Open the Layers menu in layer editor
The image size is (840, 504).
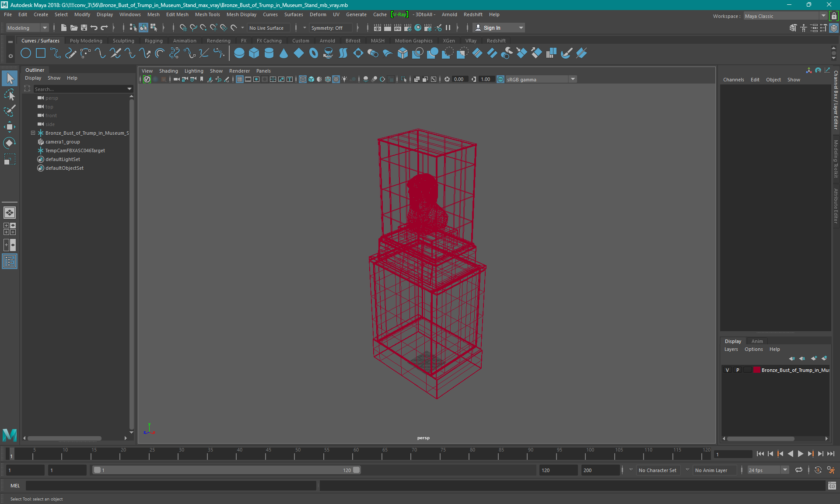tap(731, 349)
